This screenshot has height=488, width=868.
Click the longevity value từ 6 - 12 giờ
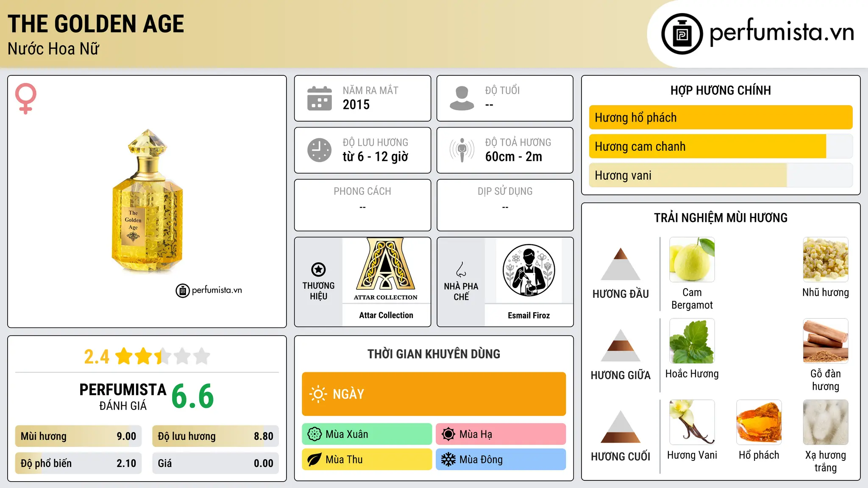tap(376, 157)
